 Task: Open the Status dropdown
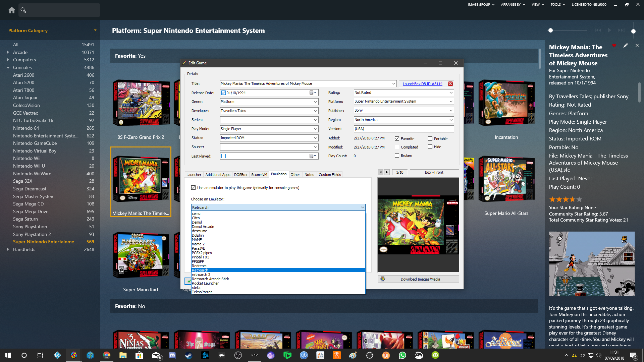point(316,138)
